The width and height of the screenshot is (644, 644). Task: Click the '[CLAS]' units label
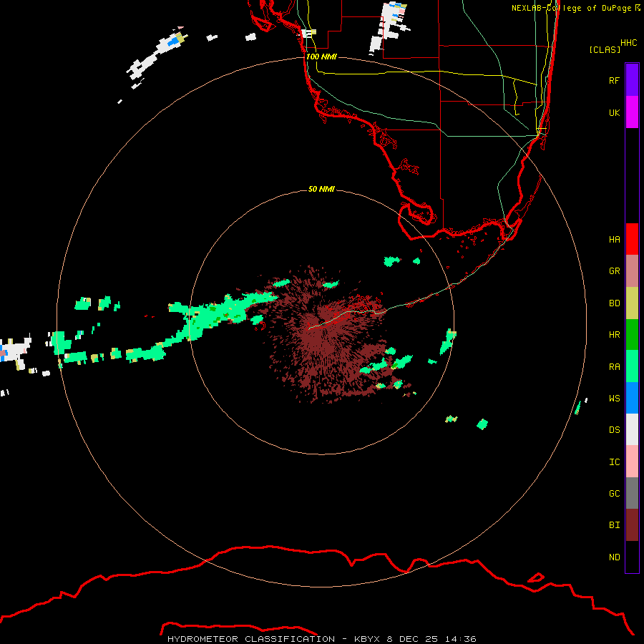coord(605,49)
